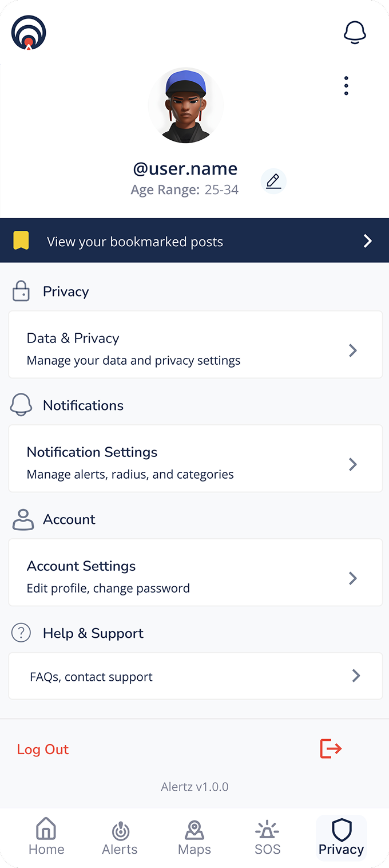Screen dimensions: 389x868
Task: Open the Maps tab
Action: [x=194, y=837]
